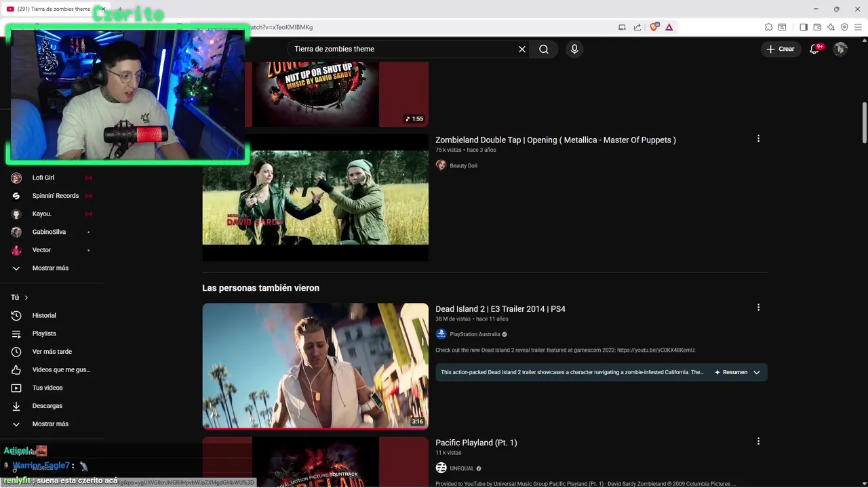
Task: Open Dead Island 2 E3 Trailer title
Action: point(500,308)
